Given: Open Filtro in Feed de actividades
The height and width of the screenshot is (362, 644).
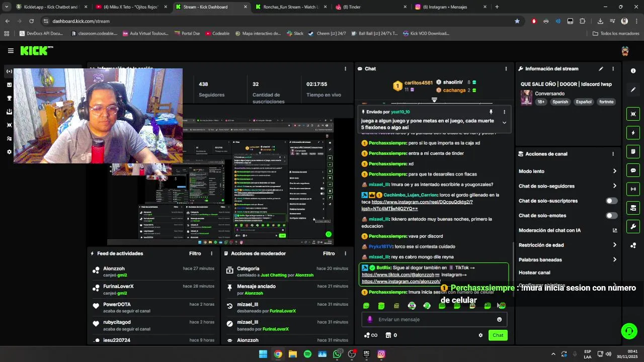Looking at the screenshot, I should [195, 253].
